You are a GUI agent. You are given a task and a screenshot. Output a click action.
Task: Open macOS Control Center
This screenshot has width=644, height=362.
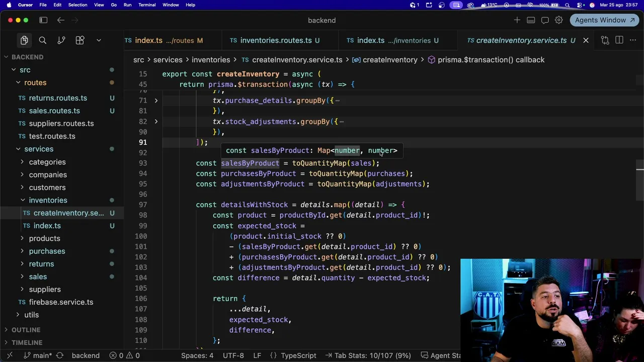click(580, 5)
